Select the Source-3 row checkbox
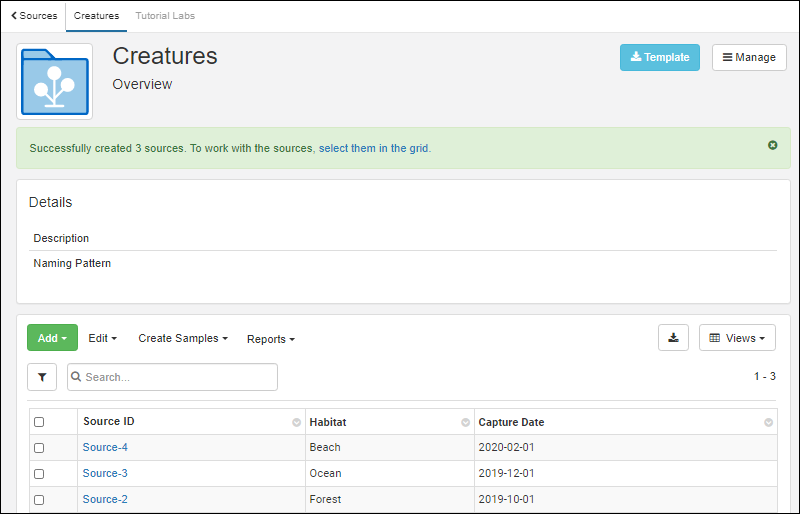Image resolution: width=800 pixels, height=514 pixels. tap(39, 474)
